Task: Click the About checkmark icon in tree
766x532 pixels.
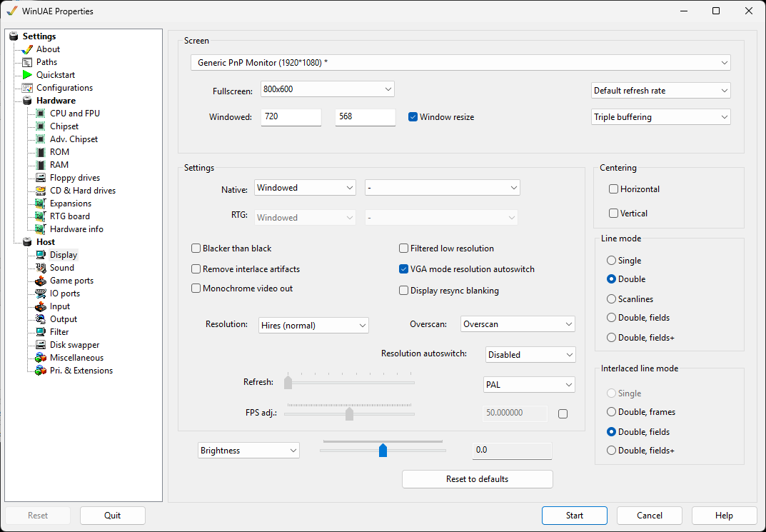Action: click(x=27, y=49)
